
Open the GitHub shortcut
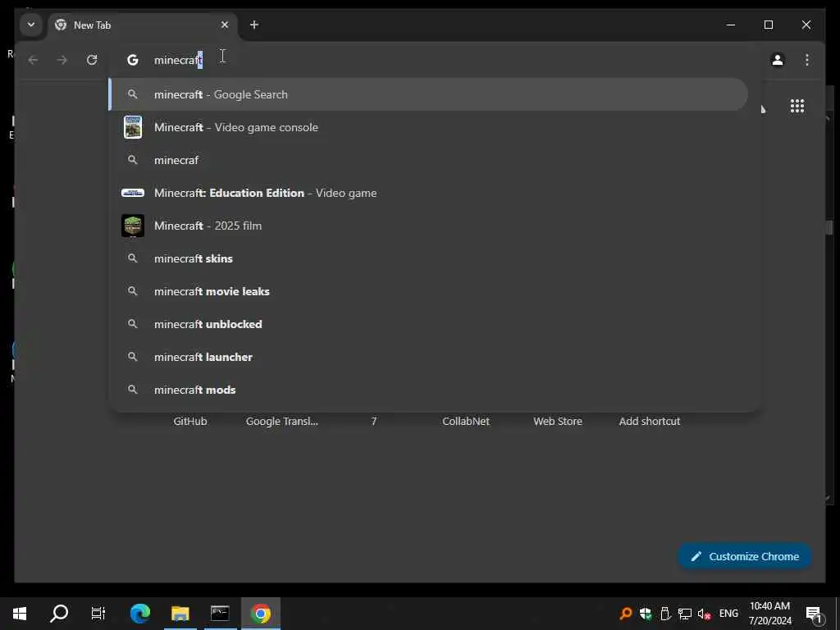190,421
